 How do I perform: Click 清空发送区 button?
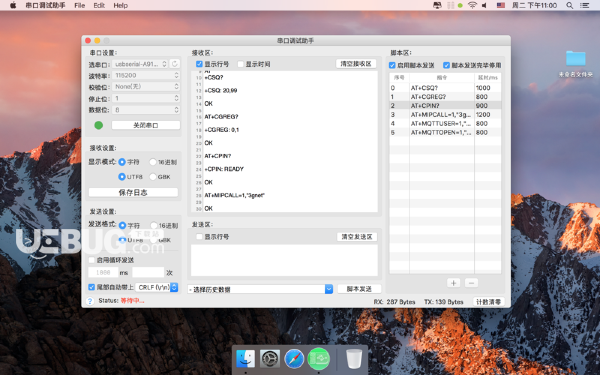click(x=357, y=237)
